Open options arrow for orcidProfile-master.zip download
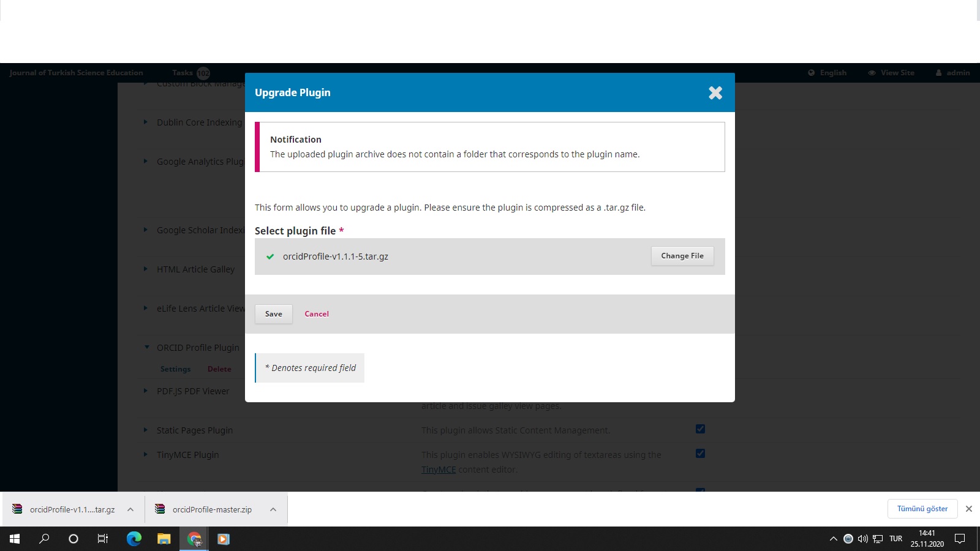 [273, 509]
